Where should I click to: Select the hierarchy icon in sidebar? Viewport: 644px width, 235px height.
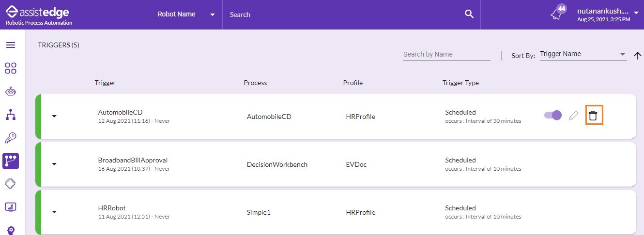[11, 115]
